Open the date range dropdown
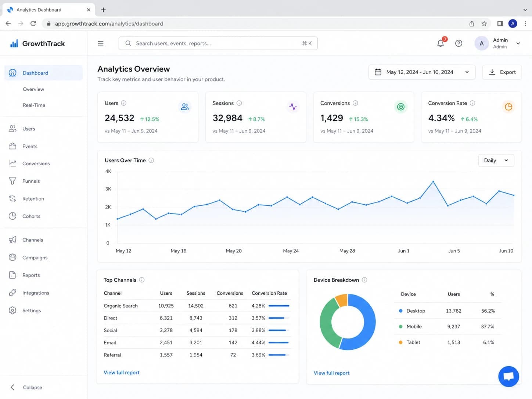The image size is (532, 399). 422,72
